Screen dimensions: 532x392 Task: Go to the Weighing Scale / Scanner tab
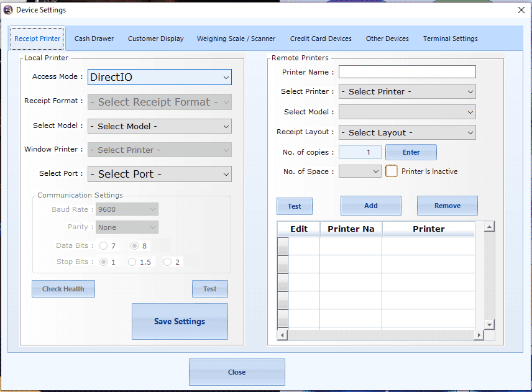(x=236, y=39)
